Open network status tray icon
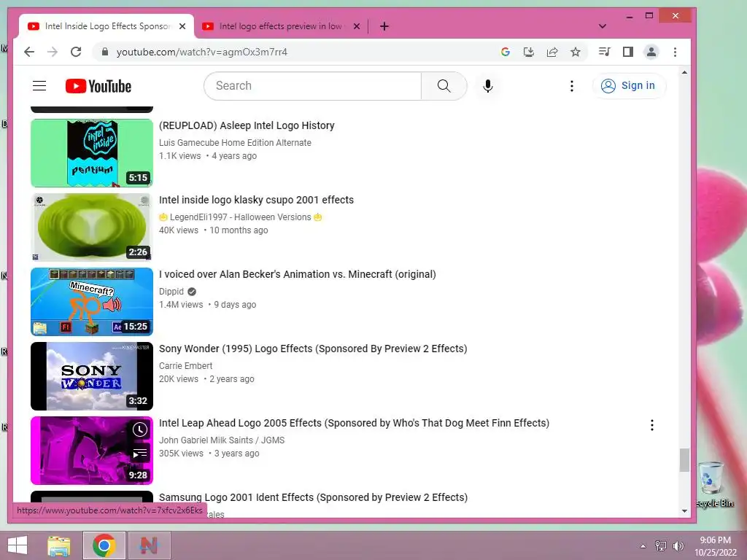This screenshot has width=747, height=560. click(660, 545)
